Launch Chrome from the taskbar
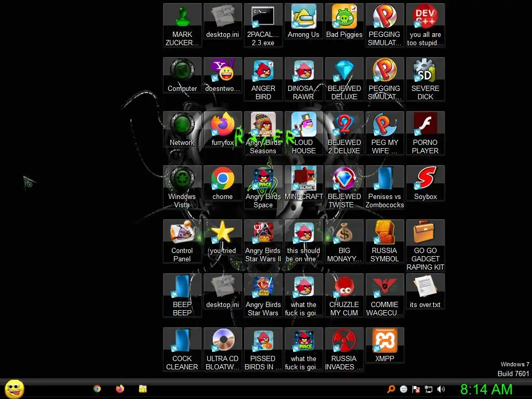 [x=97, y=389]
